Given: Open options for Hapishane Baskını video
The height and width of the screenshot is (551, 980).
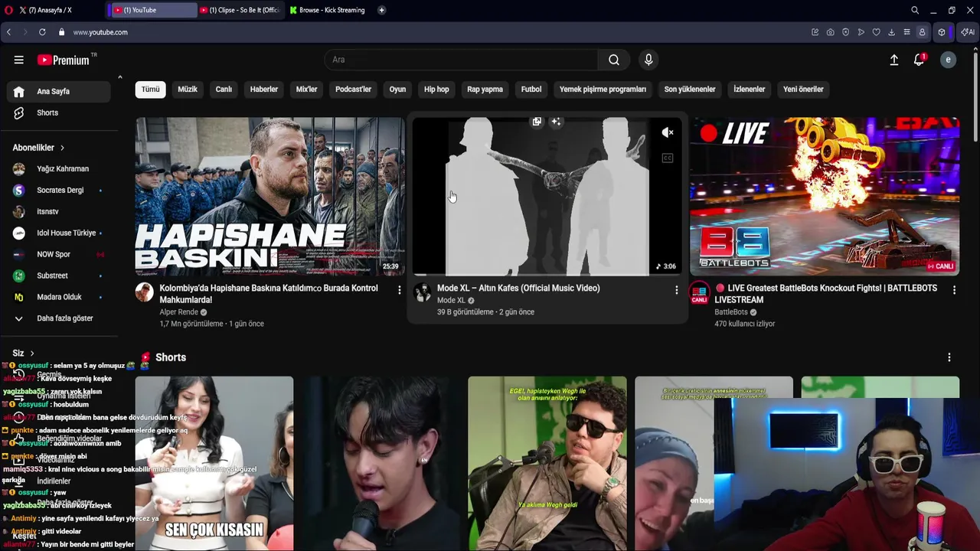Looking at the screenshot, I should point(399,290).
